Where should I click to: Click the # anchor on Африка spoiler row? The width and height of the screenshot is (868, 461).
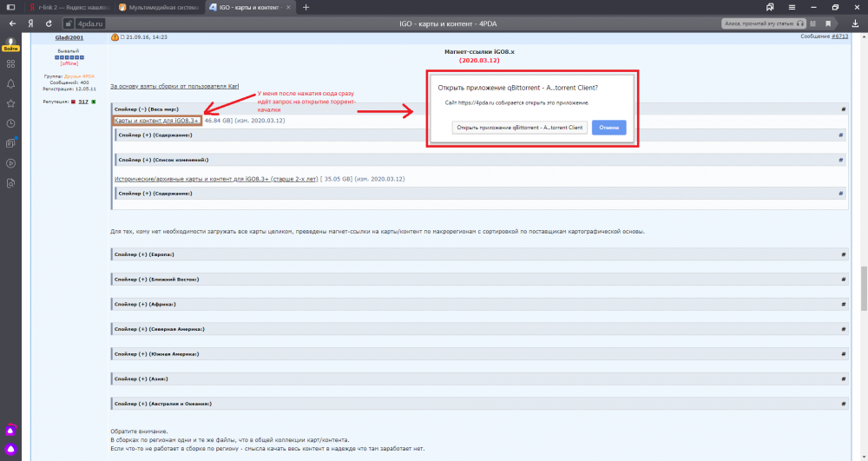pyautogui.click(x=843, y=305)
